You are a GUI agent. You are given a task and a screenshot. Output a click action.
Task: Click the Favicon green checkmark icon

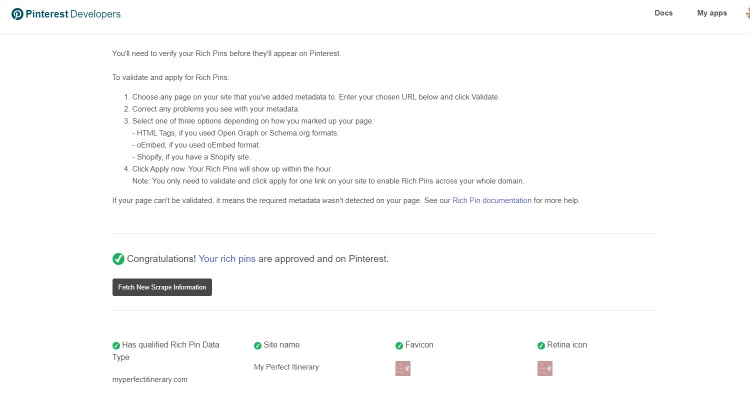coord(399,345)
